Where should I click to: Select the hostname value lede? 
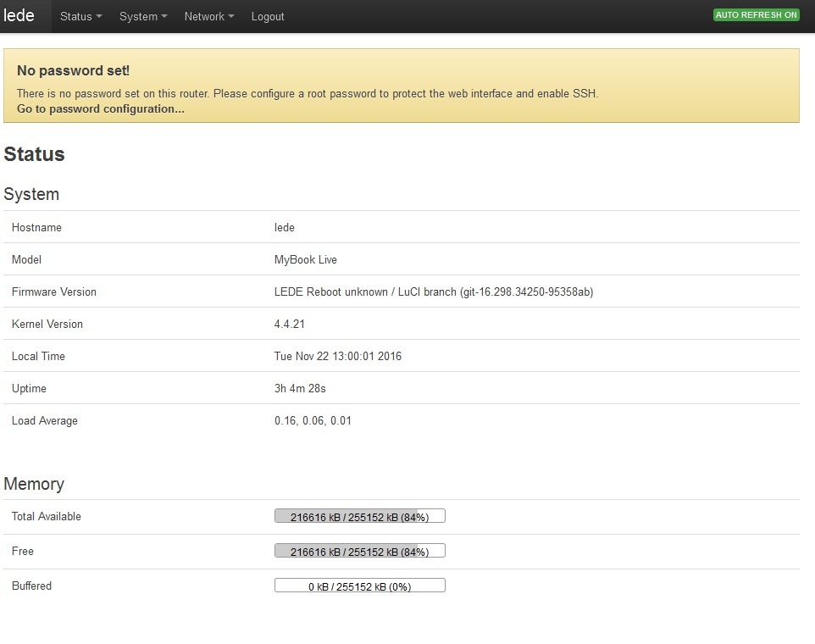tap(285, 227)
